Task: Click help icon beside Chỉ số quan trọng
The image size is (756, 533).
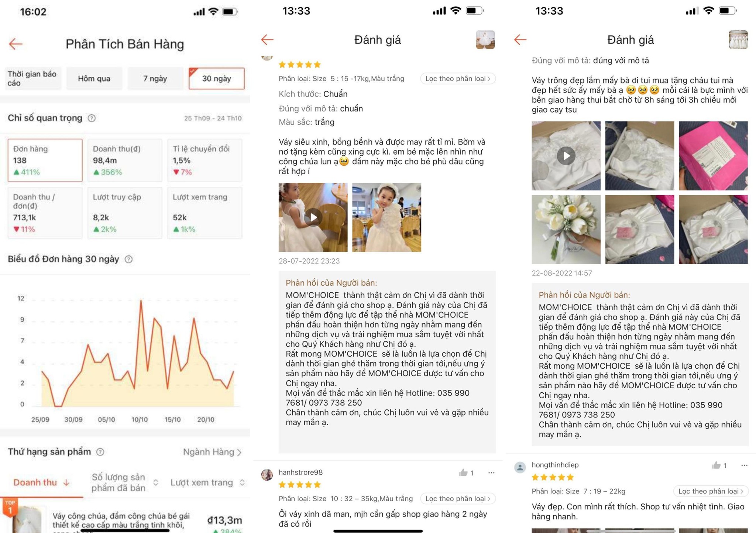Action: [92, 118]
